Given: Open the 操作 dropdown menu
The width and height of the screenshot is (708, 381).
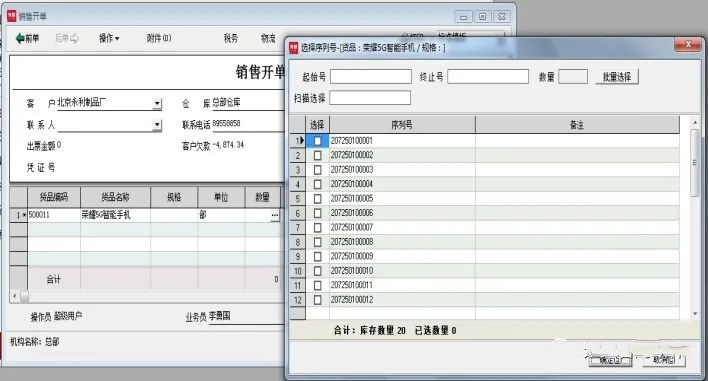Looking at the screenshot, I should point(109,38).
